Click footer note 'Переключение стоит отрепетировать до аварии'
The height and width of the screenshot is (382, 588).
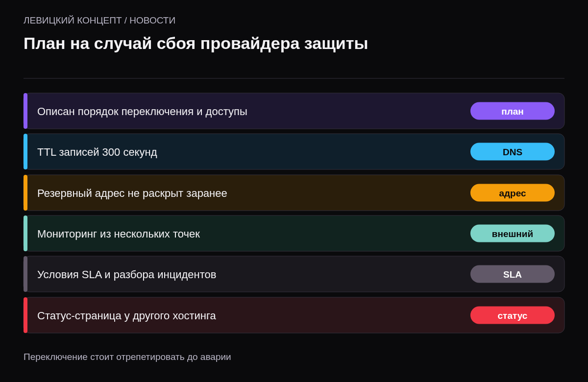click(x=127, y=357)
